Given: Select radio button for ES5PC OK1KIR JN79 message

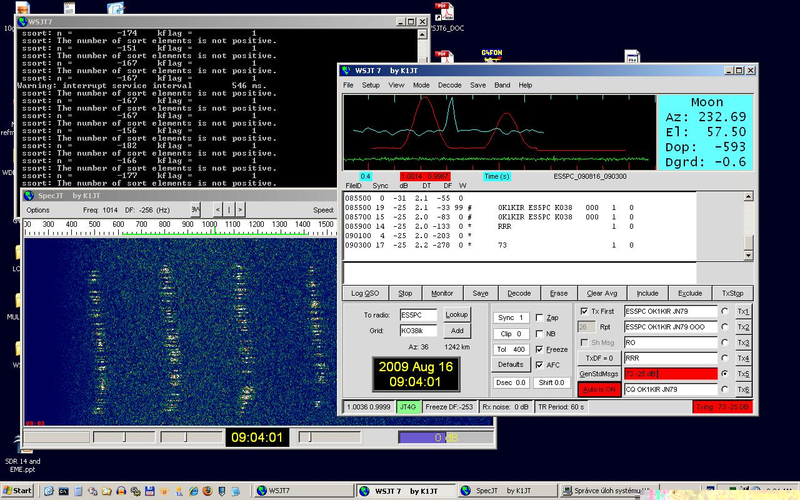Looking at the screenshot, I should pyautogui.click(x=724, y=311).
